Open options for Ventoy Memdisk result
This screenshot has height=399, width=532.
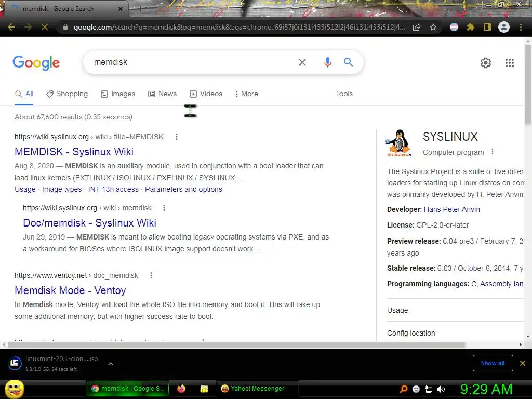click(151, 275)
